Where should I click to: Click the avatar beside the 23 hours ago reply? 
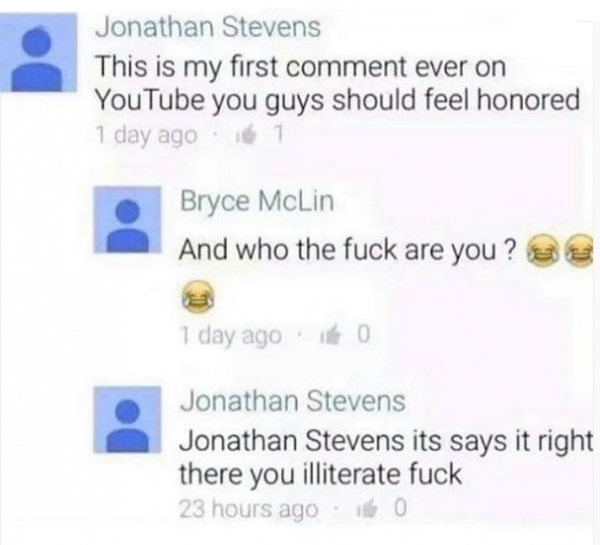point(127,419)
